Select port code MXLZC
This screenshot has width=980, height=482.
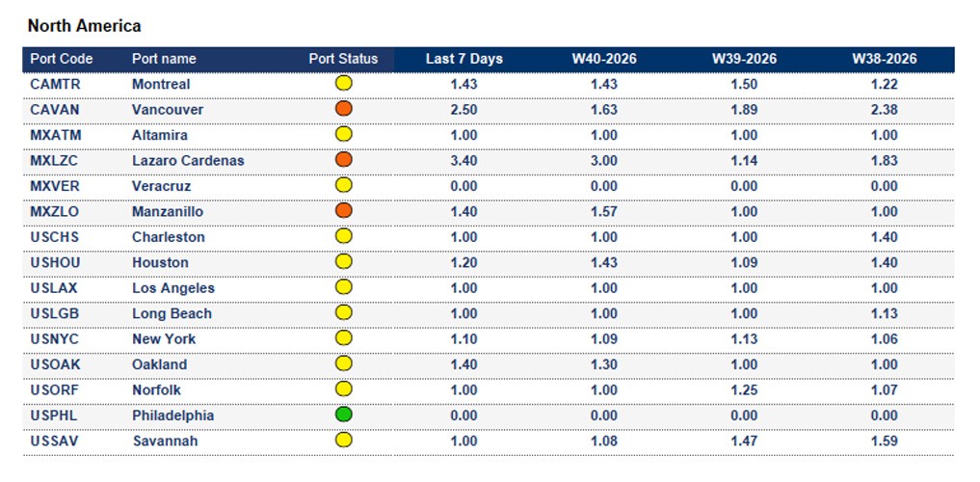(x=55, y=161)
